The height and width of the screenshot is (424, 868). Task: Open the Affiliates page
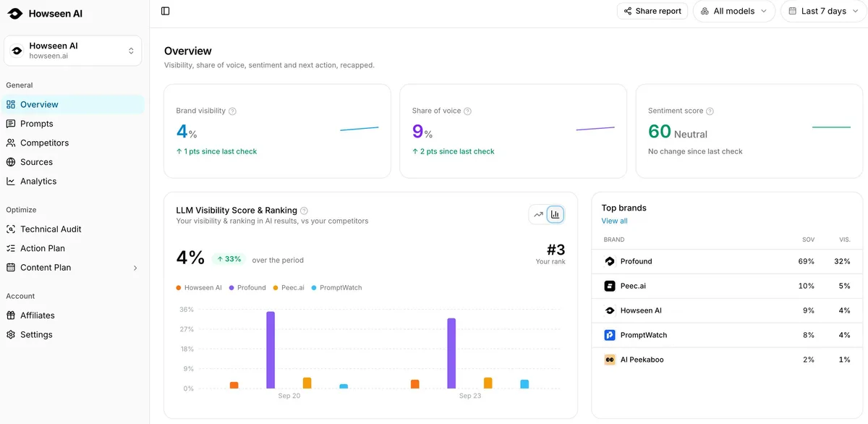coord(72,315)
